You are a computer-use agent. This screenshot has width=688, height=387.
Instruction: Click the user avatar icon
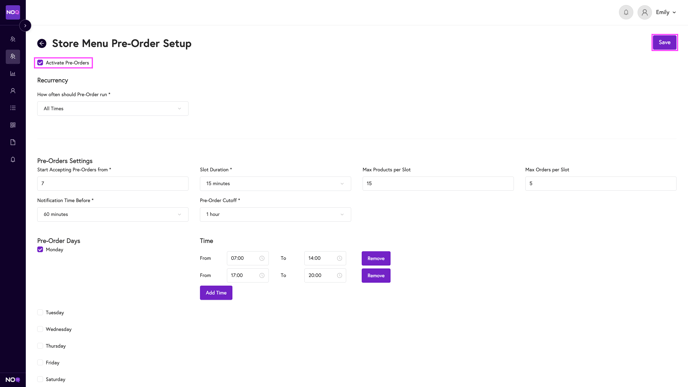pyautogui.click(x=644, y=12)
